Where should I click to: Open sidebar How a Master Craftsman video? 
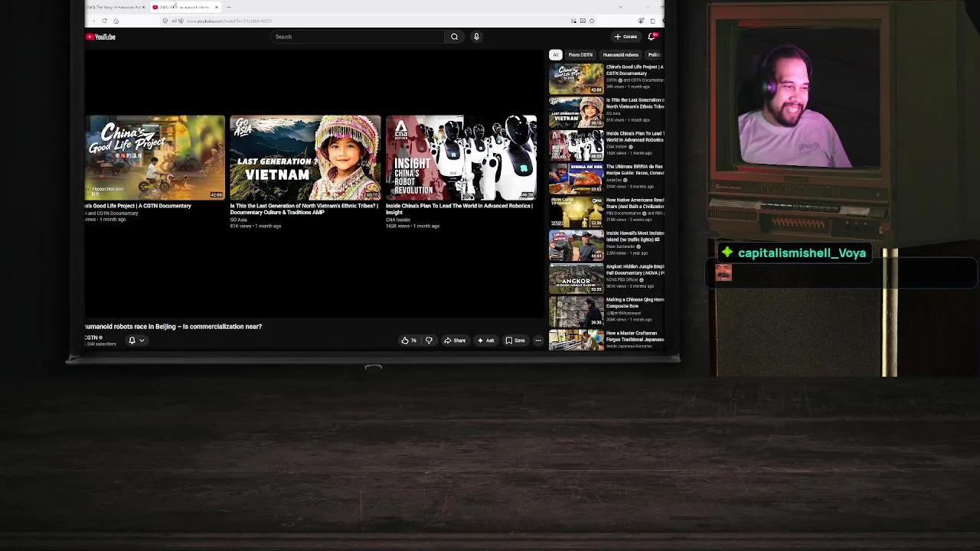tap(576, 340)
